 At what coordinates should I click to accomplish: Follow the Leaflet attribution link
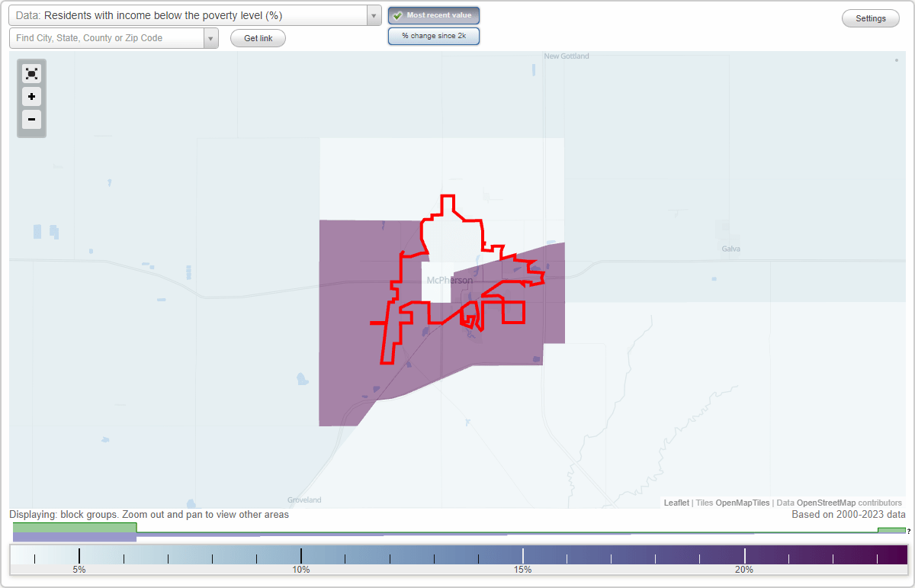(x=676, y=503)
